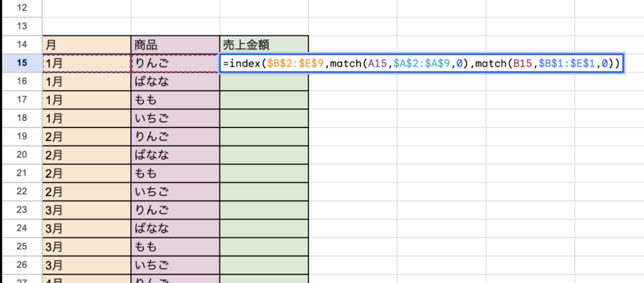
Task: Select row header 16
Action: point(22,82)
